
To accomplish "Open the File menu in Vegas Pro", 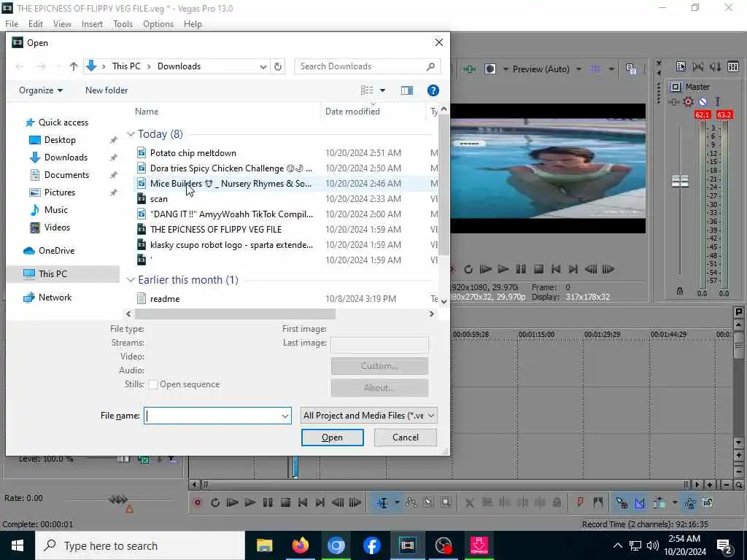I will [x=12, y=24].
